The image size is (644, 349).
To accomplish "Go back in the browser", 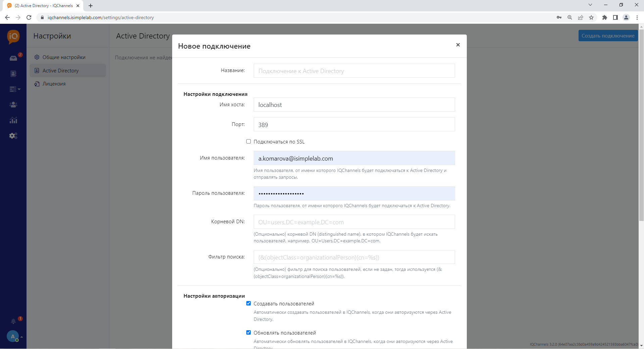I will (7, 17).
